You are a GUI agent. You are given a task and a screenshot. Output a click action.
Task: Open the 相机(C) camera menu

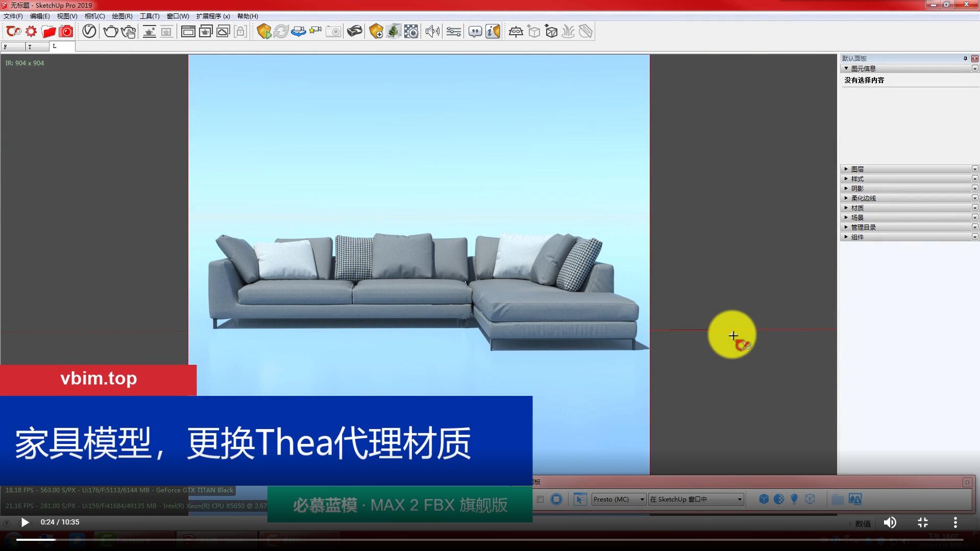point(94,16)
